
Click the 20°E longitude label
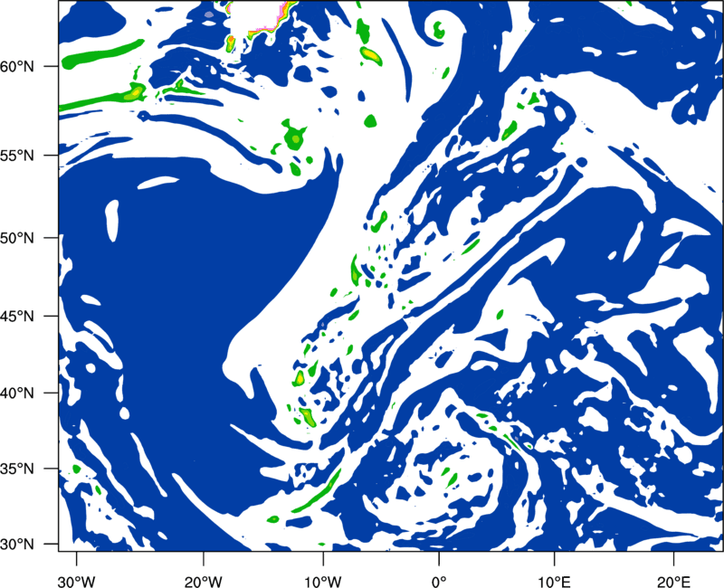[673, 582]
